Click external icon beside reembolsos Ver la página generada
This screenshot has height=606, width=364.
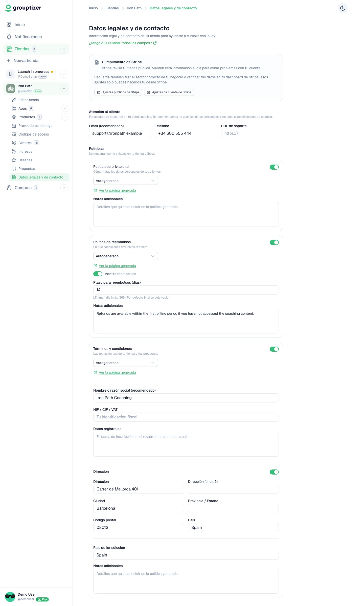click(x=95, y=266)
